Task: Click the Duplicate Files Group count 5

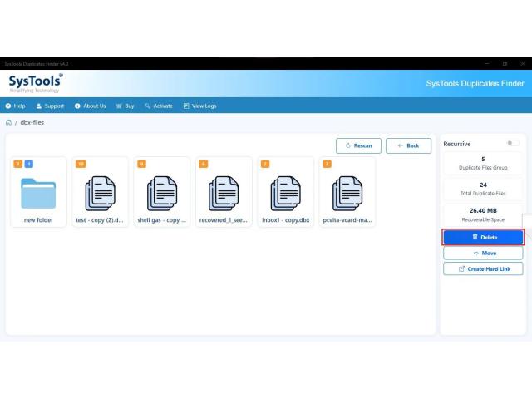Action: (483, 159)
